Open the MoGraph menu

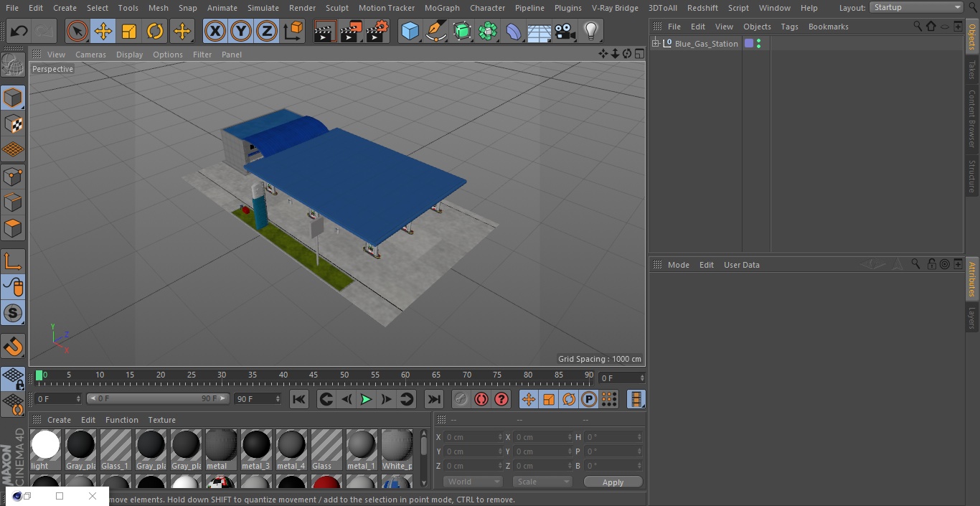(442, 8)
